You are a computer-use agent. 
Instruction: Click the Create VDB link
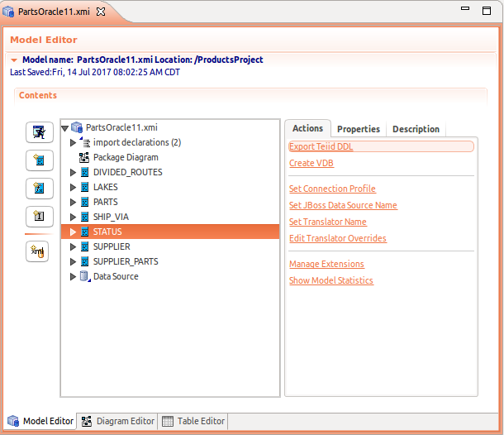tap(311, 163)
